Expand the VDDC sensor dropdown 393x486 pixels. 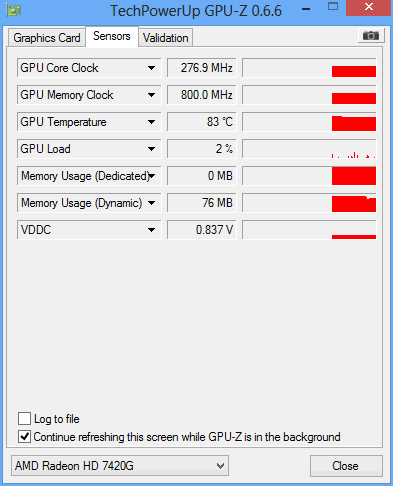coord(151,230)
